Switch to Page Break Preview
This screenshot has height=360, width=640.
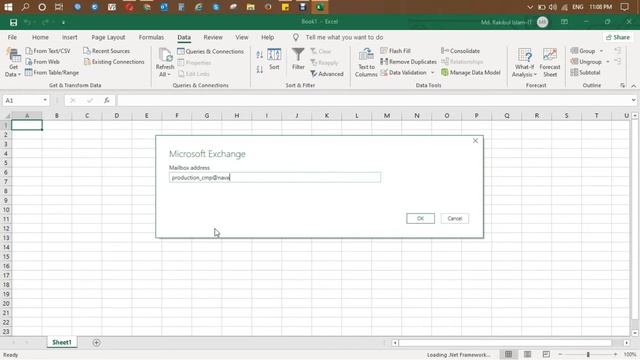tap(546, 354)
